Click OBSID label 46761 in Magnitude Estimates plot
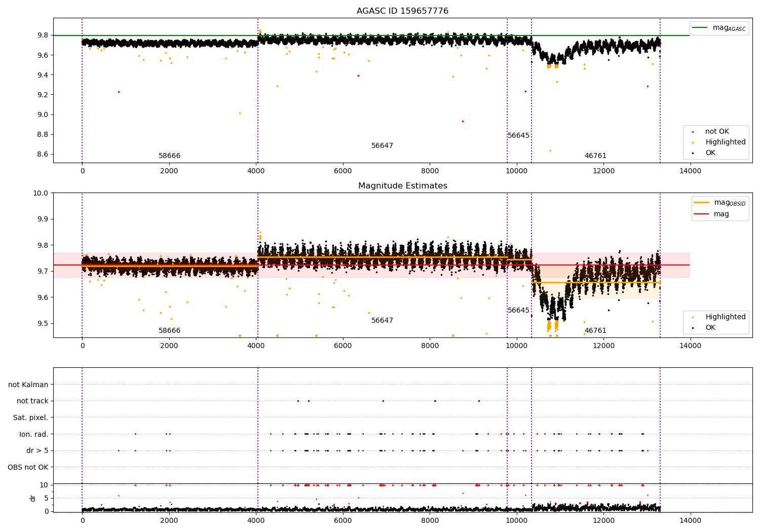 point(595,331)
